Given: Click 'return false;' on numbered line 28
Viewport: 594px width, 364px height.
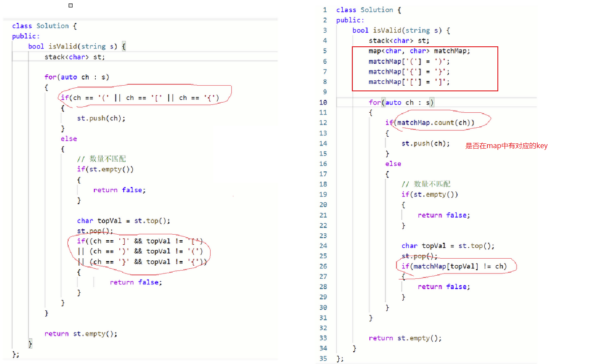Looking at the screenshot, I should click(444, 287).
